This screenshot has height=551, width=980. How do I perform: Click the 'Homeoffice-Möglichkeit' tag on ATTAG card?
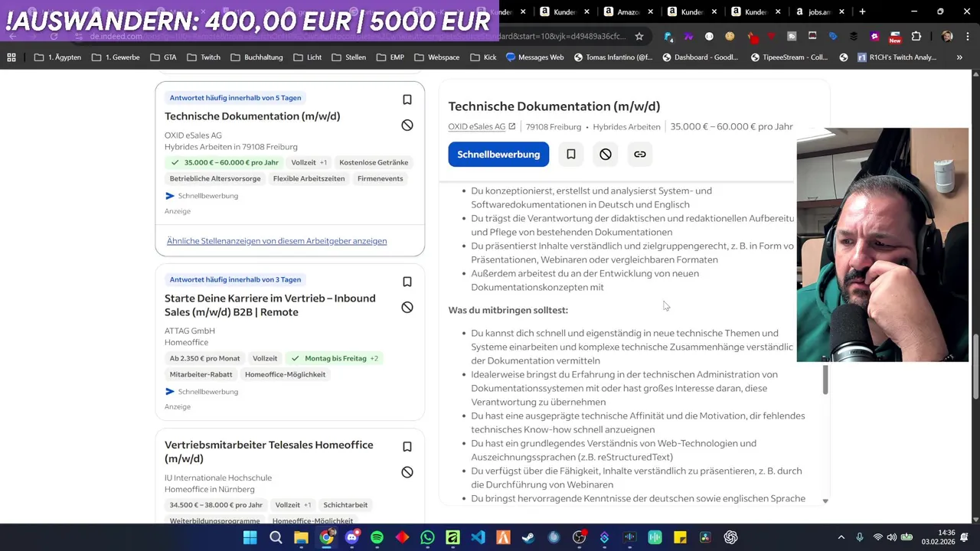pos(285,374)
